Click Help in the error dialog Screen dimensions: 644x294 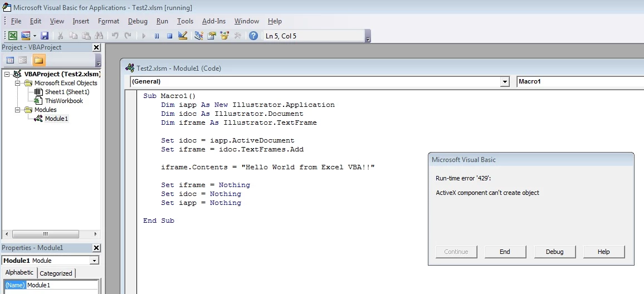point(604,252)
